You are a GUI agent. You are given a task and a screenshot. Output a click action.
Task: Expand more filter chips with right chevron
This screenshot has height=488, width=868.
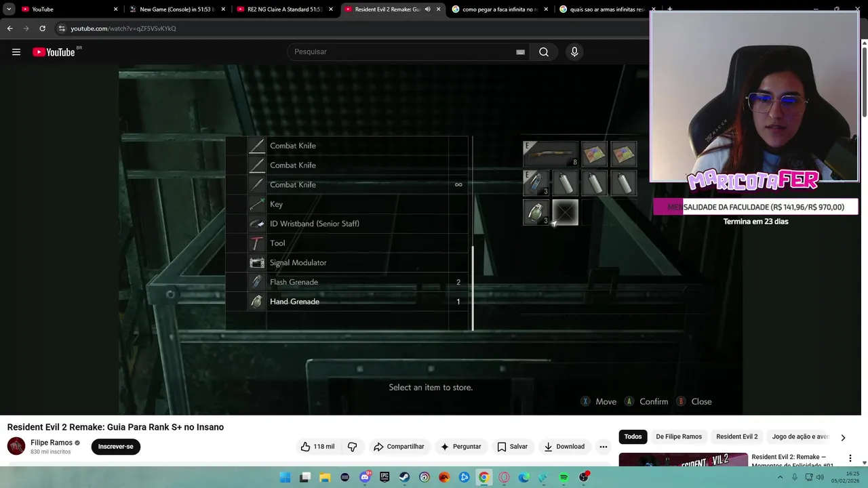click(x=843, y=437)
